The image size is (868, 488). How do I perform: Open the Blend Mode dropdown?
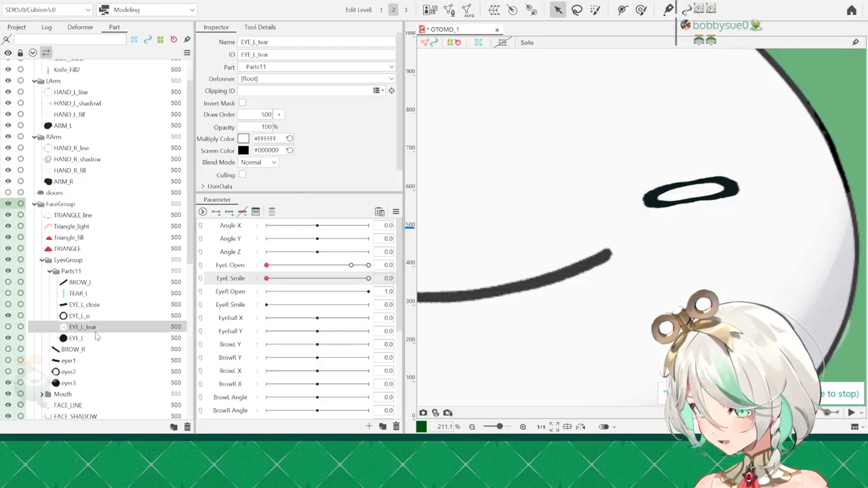[258, 163]
